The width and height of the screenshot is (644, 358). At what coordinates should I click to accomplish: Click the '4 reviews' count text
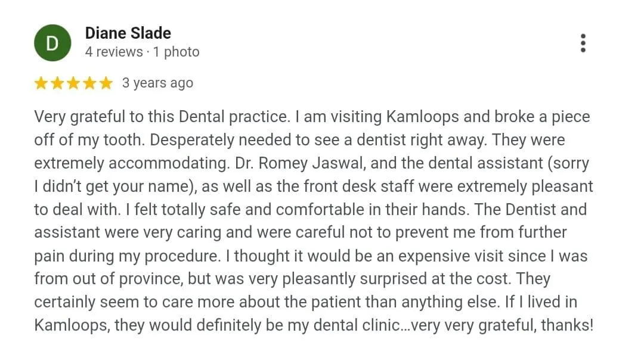(x=113, y=52)
